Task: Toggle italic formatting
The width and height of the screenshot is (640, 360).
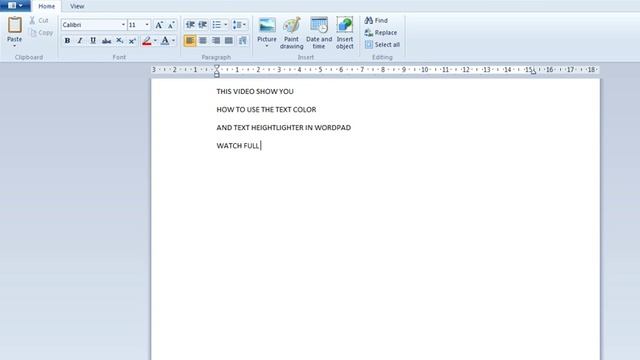Action: [x=80, y=41]
